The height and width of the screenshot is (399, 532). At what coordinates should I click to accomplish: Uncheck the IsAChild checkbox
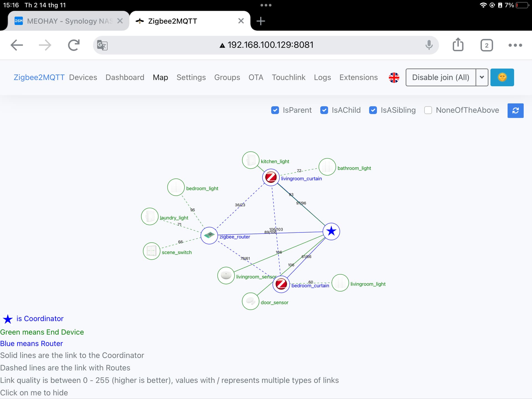(324, 110)
